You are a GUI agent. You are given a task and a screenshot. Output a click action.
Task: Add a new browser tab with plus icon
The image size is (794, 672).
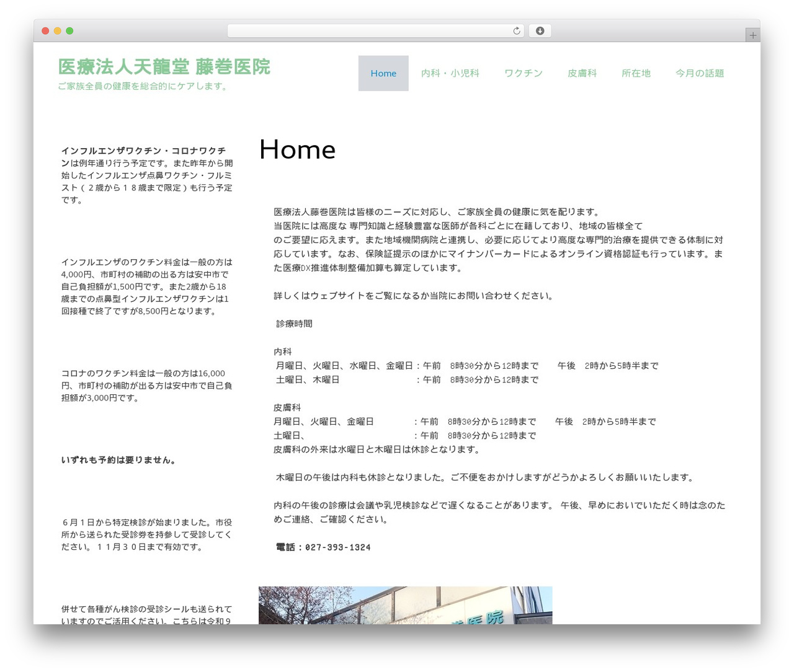752,35
